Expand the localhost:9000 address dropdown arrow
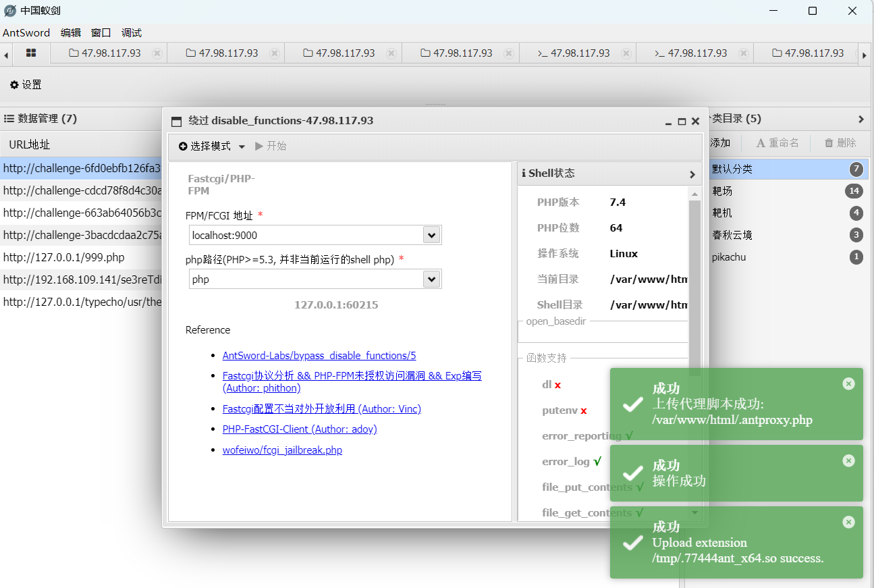The image size is (874, 588). pyautogui.click(x=432, y=235)
